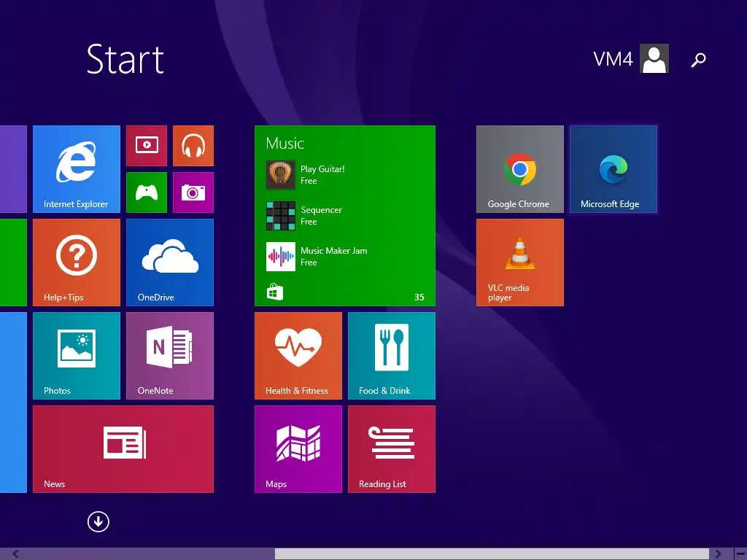Click the 35 count on Music tile

pyautogui.click(x=419, y=297)
